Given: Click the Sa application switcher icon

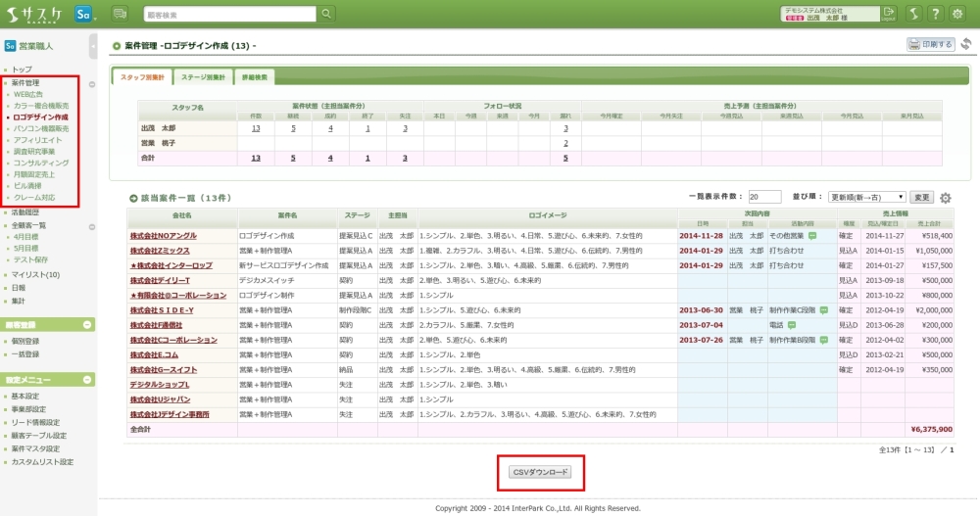Looking at the screenshot, I should (x=84, y=14).
